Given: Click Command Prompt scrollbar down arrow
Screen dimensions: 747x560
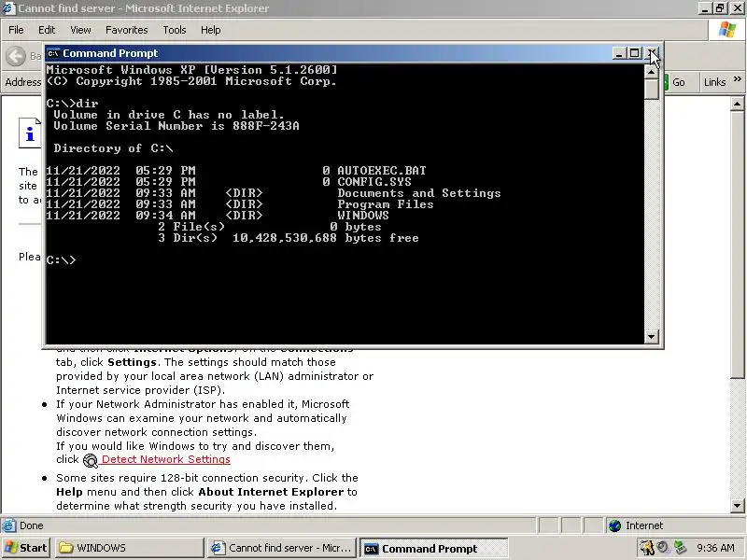Looking at the screenshot, I should pyautogui.click(x=651, y=337).
